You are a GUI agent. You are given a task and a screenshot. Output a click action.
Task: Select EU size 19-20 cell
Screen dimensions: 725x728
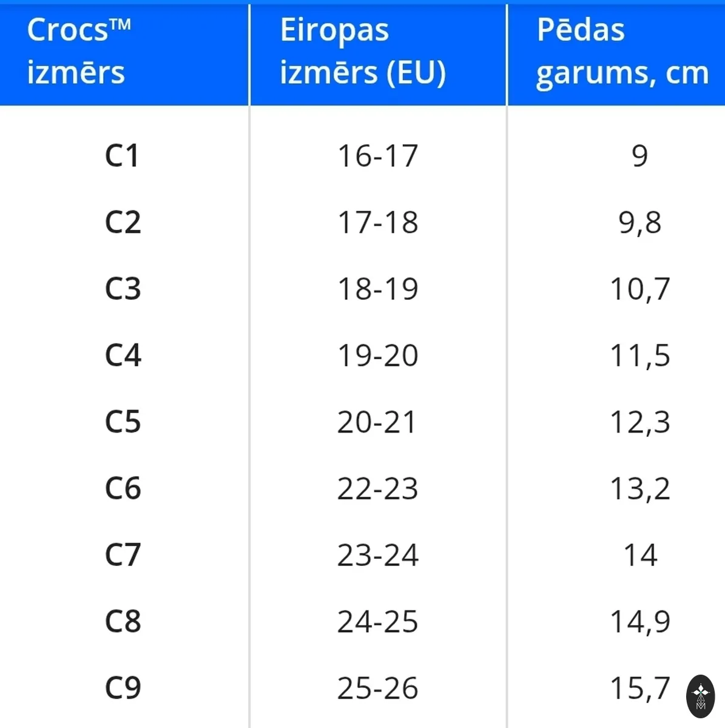click(377, 356)
